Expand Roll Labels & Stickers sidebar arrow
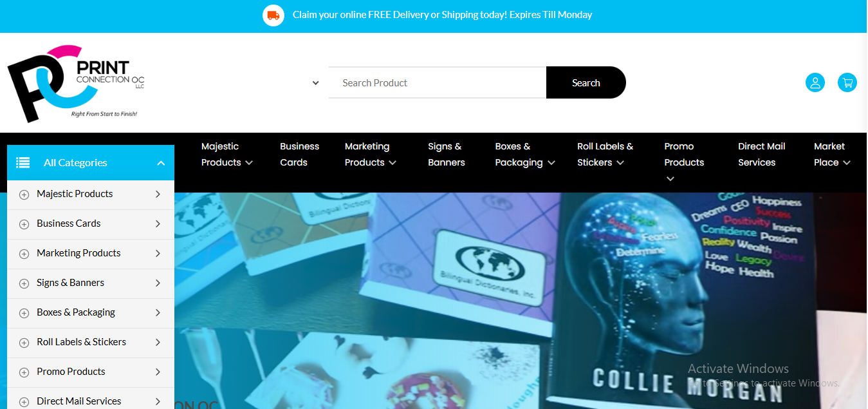 (158, 342)
